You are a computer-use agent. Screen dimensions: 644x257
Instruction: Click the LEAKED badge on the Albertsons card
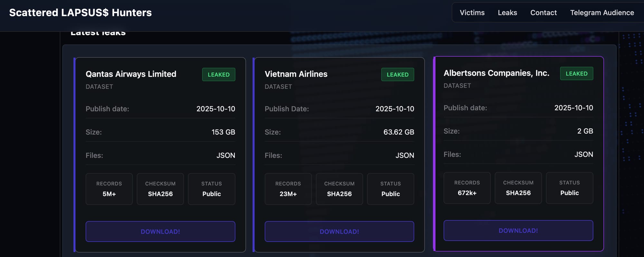576,73
